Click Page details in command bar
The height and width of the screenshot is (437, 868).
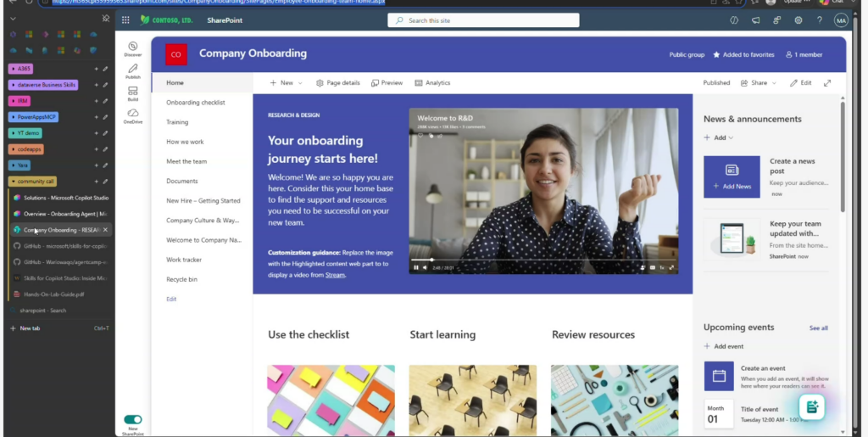337,83
